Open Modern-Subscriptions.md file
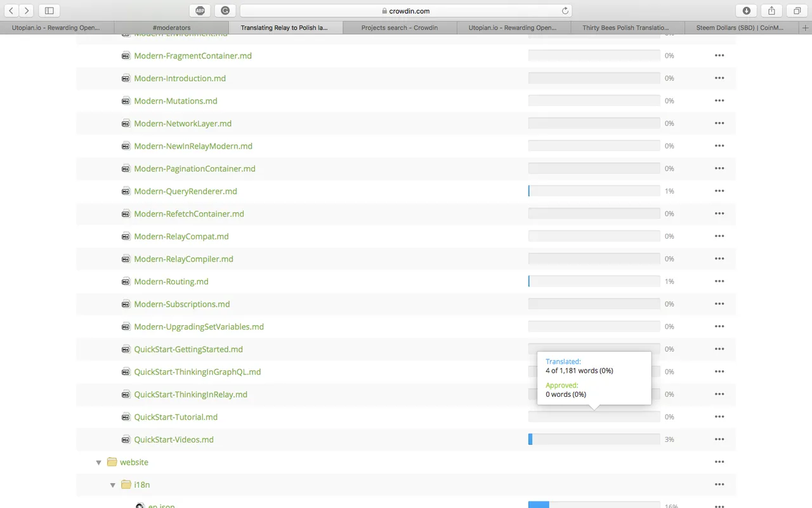The image size is (812, 508). pyautogui.click(x=181, y=304)
